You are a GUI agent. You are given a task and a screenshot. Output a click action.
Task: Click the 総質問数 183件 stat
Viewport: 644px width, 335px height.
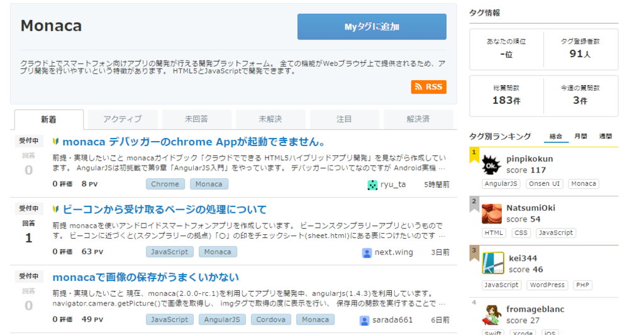[506, 95]
